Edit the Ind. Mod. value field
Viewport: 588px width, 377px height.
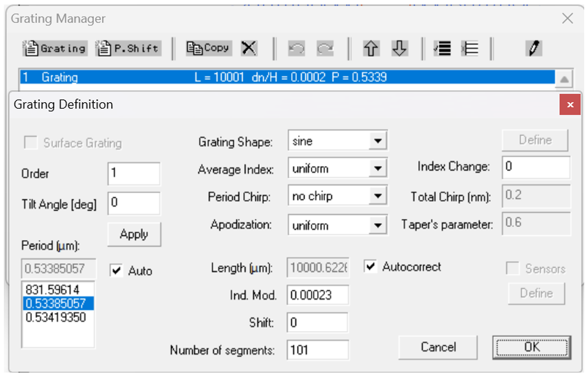317,295
